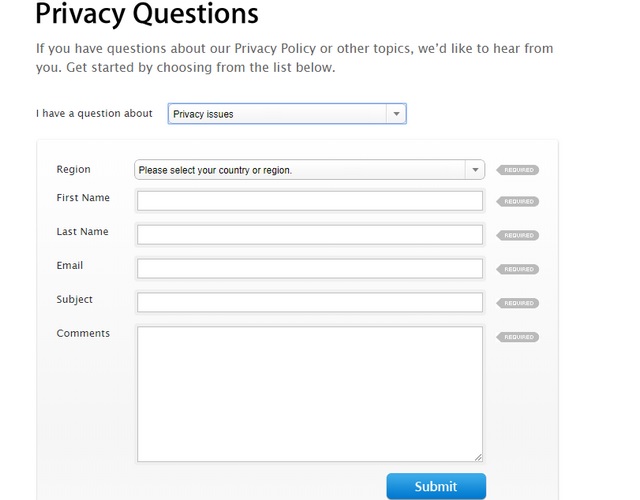Click the Privacy Questions heading
The height and width of the screenshot is (500, 640).
tap(146, 15)
